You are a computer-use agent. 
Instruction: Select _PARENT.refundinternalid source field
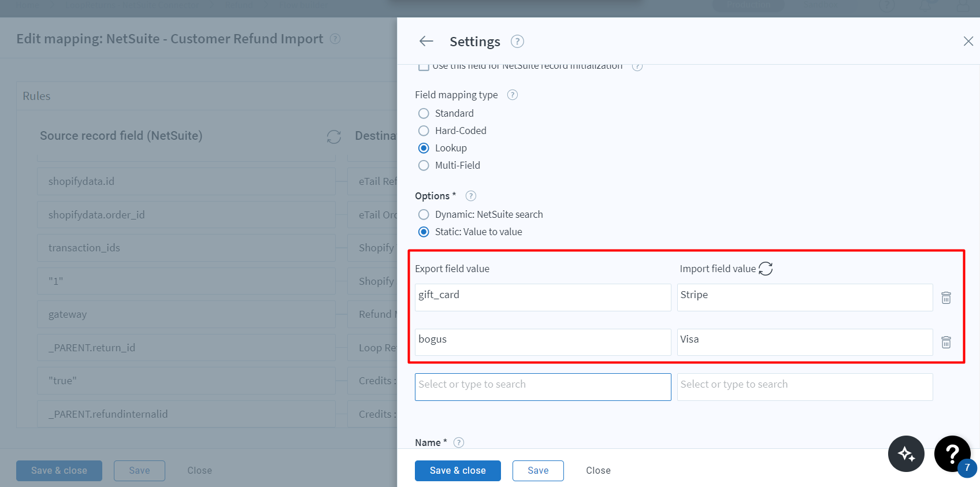[x=186, y=414]
